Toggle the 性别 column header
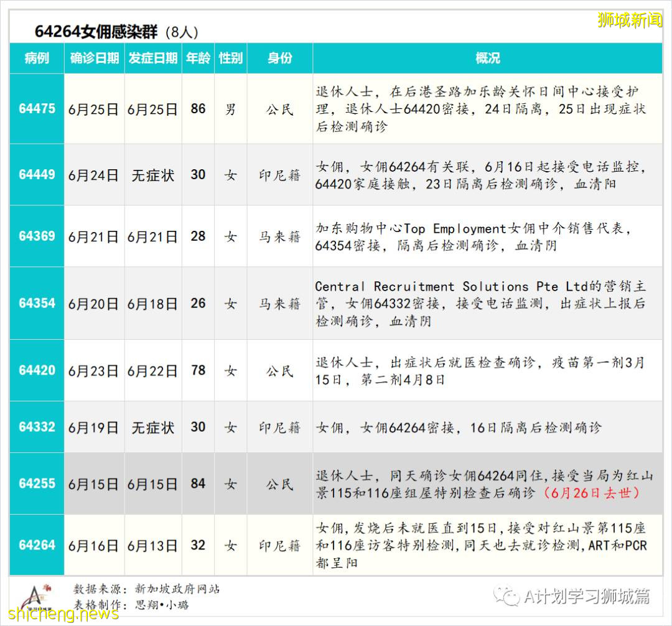The height and width of the screenshot is (626, 672). point(231,58)
